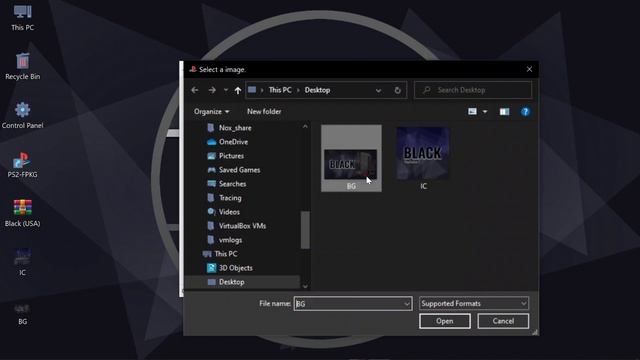Click New folder button

coord(264,111)
